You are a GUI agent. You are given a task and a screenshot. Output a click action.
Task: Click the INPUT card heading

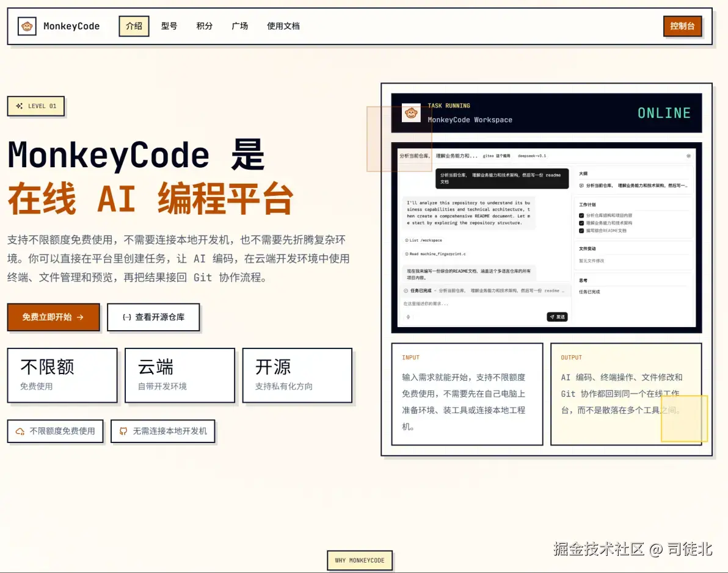[x=410, y=358]
